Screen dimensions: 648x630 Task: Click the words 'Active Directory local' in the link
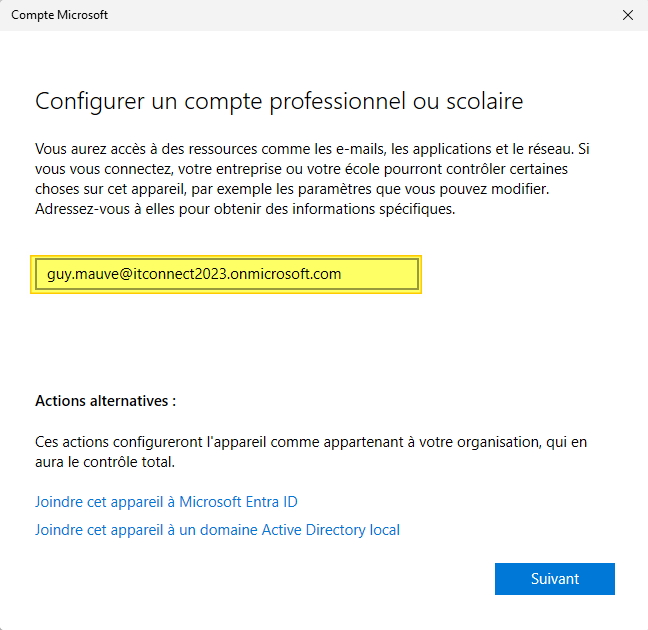[331, 530]
